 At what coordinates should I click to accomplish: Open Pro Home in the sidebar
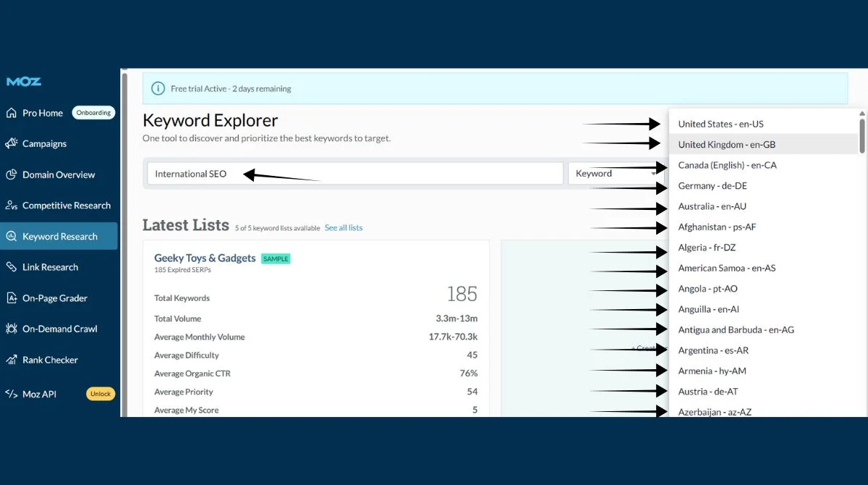pyautogui.click(x=43, y=113)
